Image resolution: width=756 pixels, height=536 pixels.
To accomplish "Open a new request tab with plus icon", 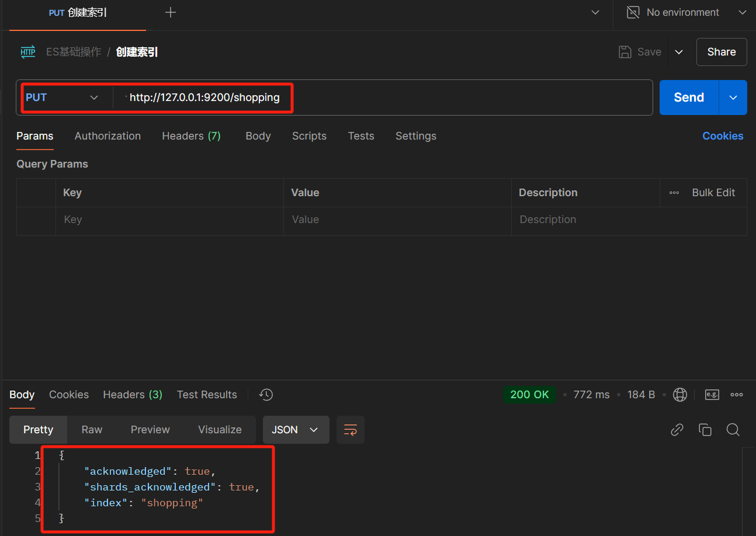I will [171, 12].
